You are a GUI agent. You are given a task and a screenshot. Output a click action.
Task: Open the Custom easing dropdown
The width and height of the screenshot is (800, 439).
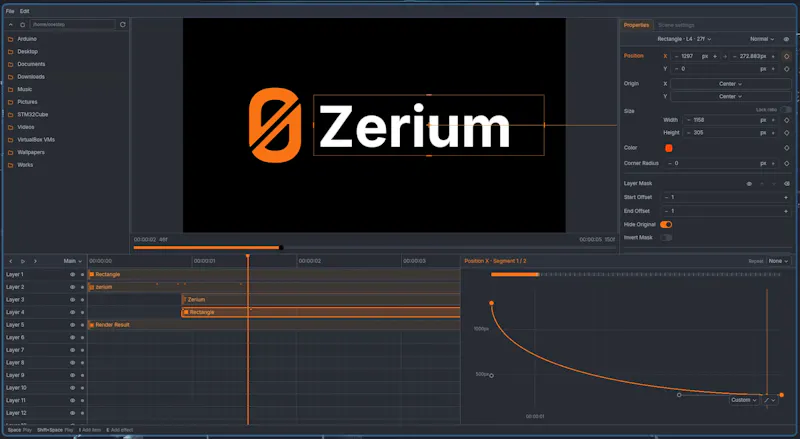click(x=744, y=400)
